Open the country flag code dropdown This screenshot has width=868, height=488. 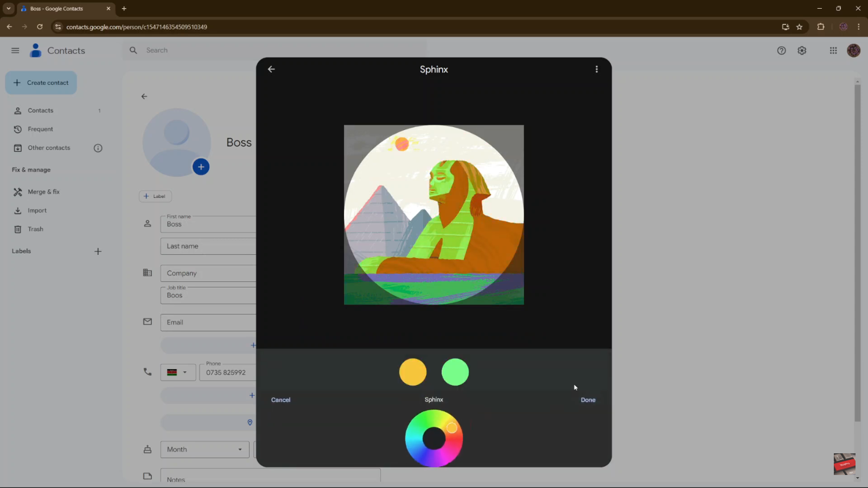(178, 373)
